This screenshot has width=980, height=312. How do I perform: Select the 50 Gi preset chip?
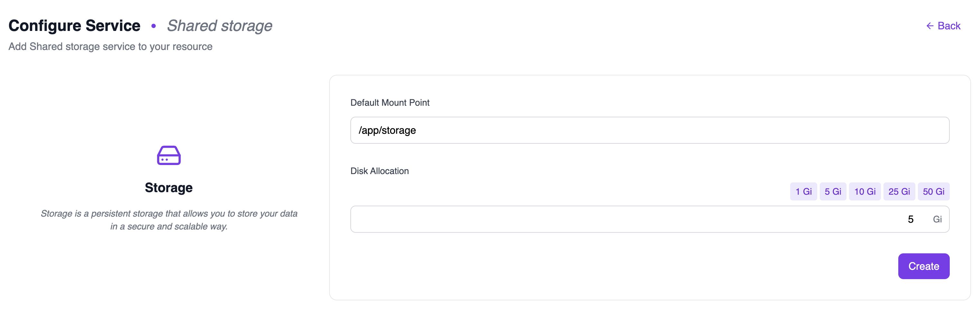[933, 191]
